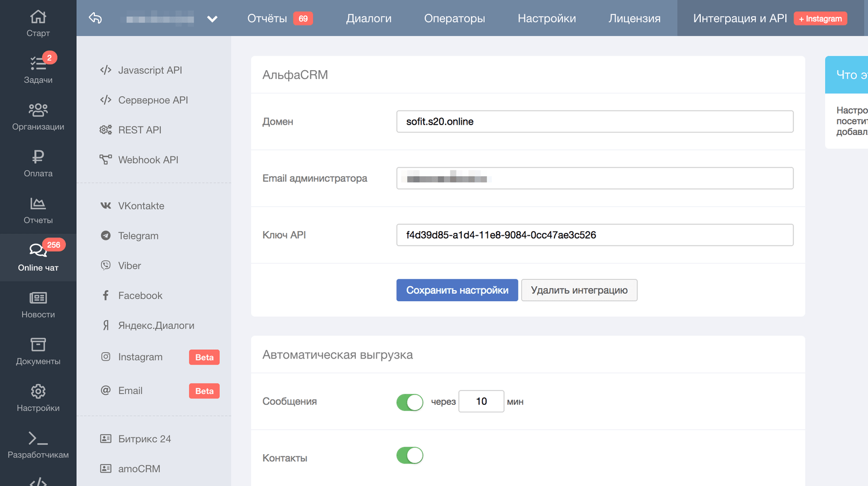Select the Битрикс 24 menu label
Viewport: 868px width, 486px height.
click(145, 439)
